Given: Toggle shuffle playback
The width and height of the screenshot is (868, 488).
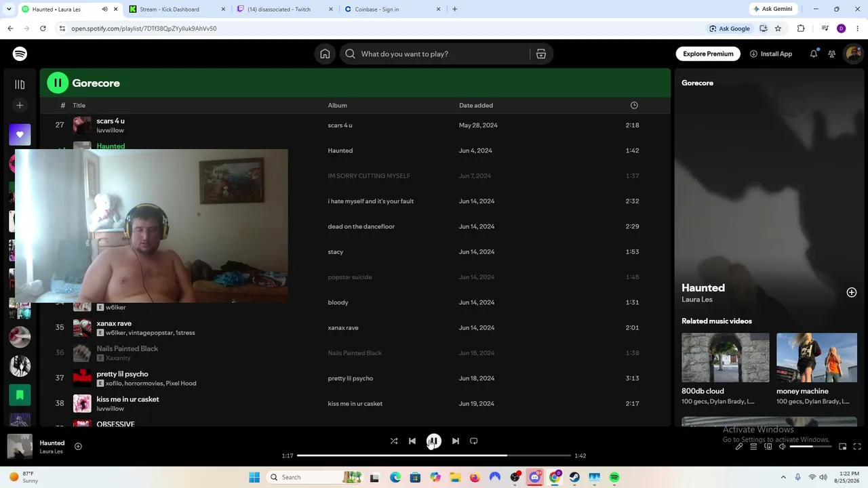Looking at the screenshot, I should point(394,441).
